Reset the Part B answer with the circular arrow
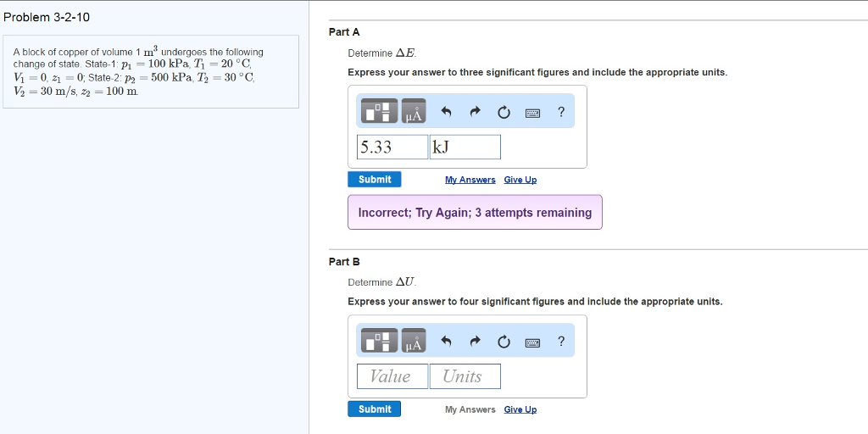 coord(504,342)
